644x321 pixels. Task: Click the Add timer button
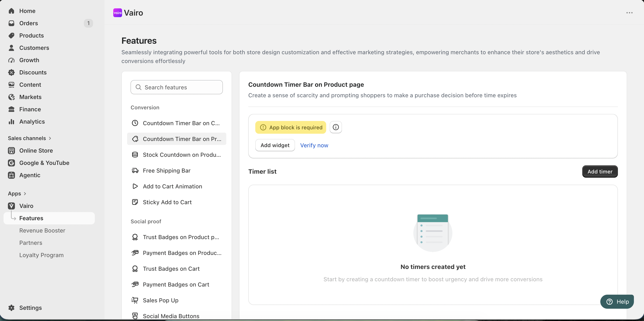click(x=600, y=171)
